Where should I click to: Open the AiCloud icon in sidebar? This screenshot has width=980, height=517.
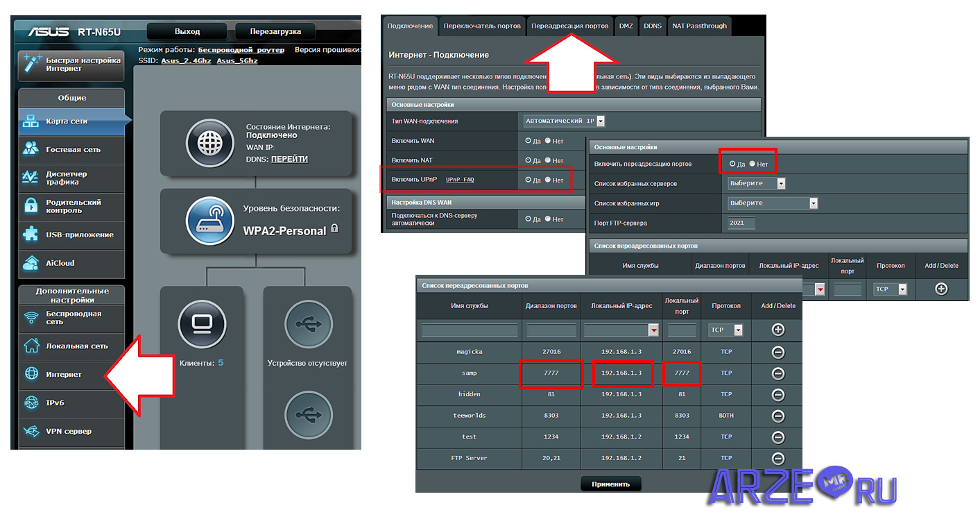point(31,263)
